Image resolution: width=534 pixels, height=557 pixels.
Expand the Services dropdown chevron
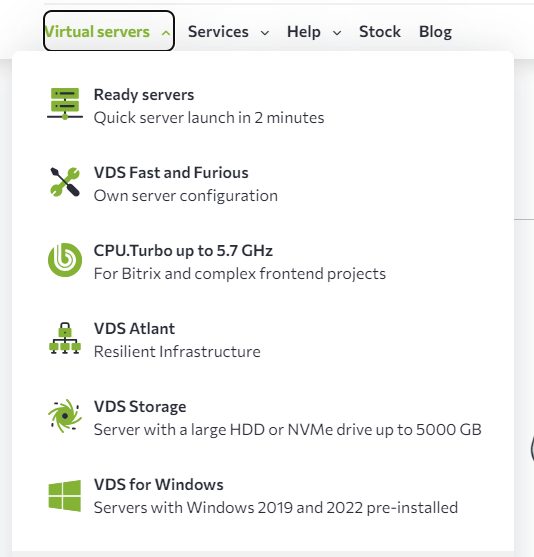pyautogui.click(x=265, y=33)
